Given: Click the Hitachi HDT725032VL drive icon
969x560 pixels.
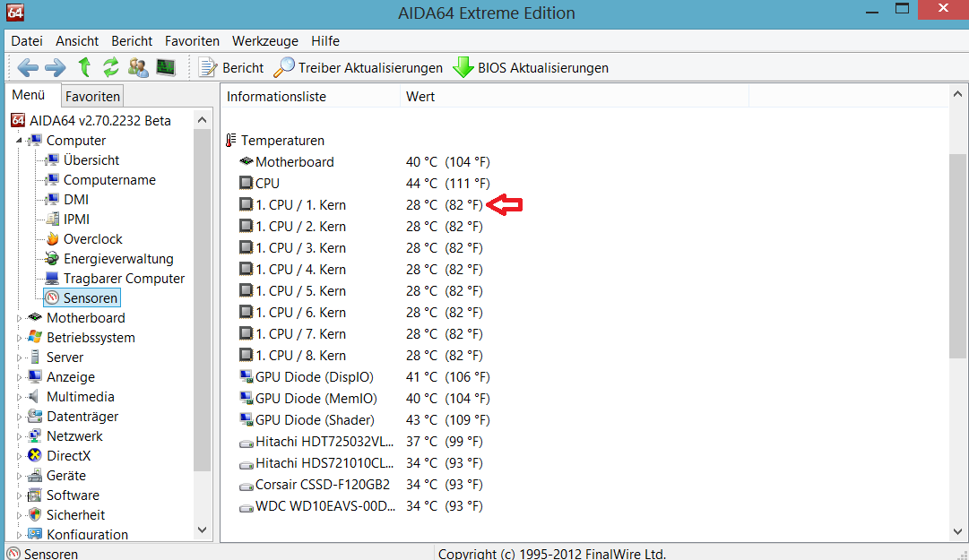Looking at the screenshot, I should (x=246, y=442).
